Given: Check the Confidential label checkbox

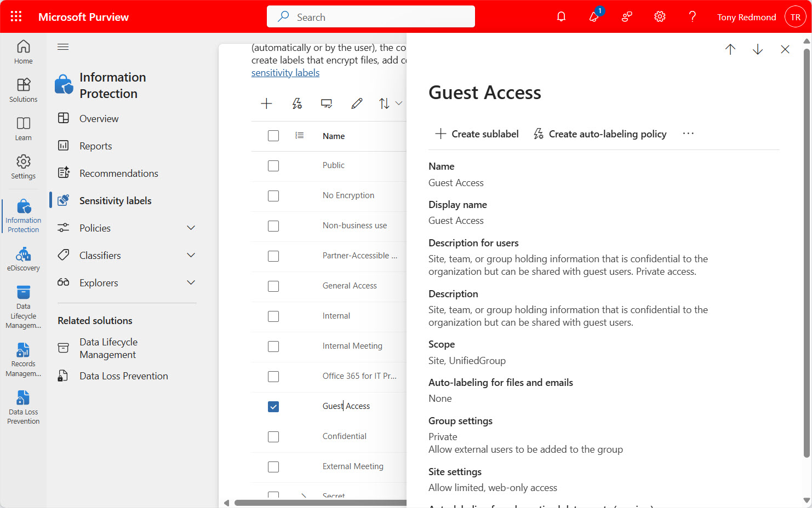Looking at the screenshot, I should tap(273, 437).
